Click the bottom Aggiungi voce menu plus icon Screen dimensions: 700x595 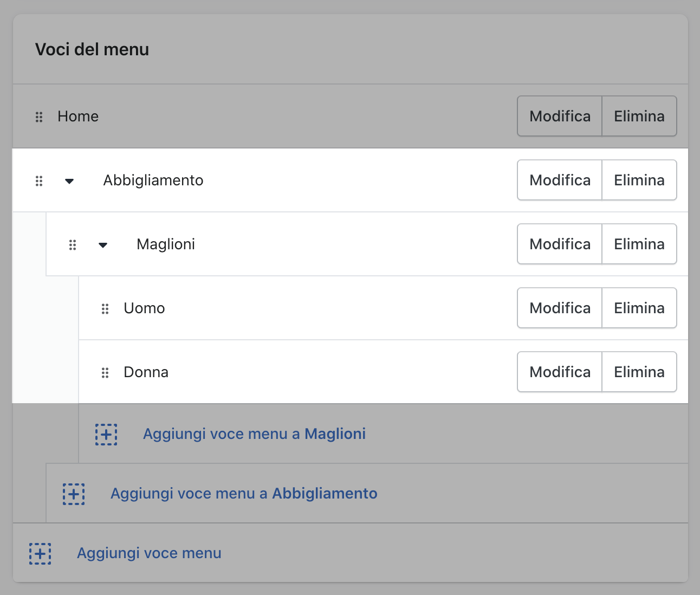pos(40,554)
